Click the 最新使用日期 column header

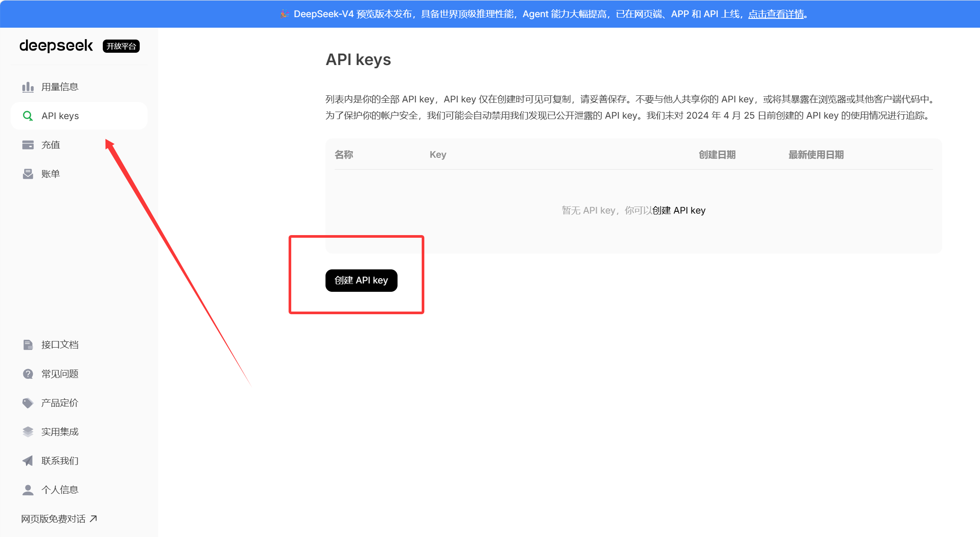pyautogui.click(x=816, y=155)
